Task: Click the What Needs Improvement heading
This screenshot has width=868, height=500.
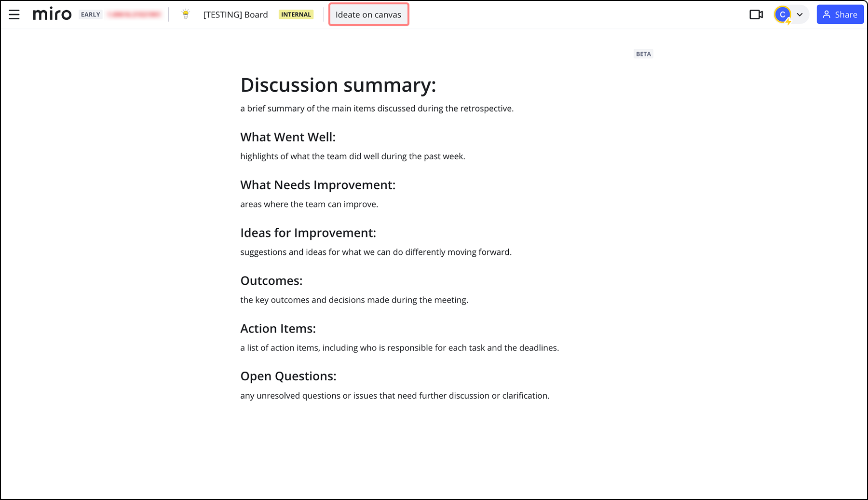Action: tap(318, 185)
